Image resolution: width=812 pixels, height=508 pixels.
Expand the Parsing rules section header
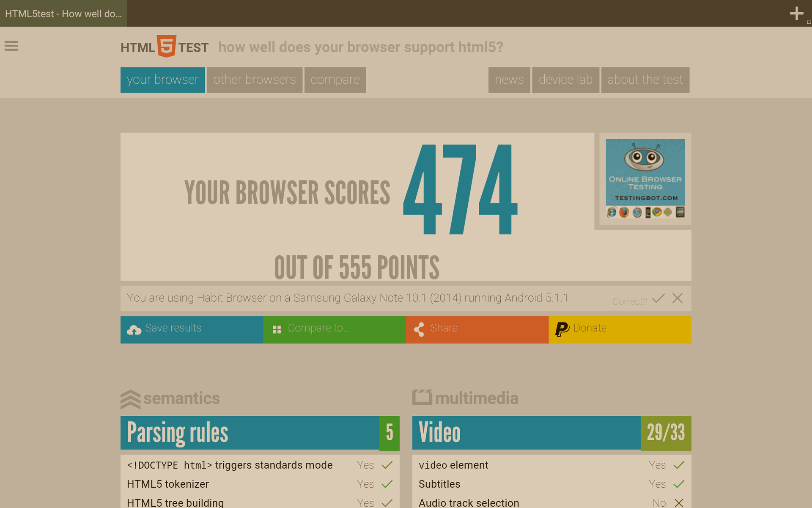[250, 433]
